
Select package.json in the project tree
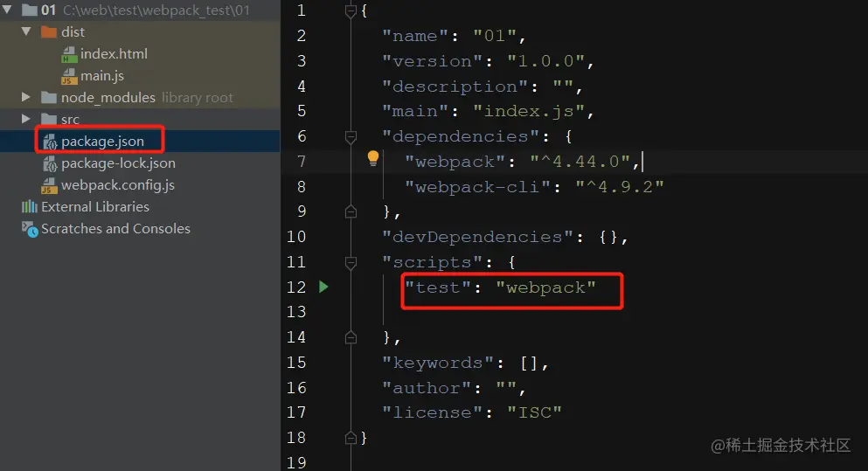[x=102, y=142]
